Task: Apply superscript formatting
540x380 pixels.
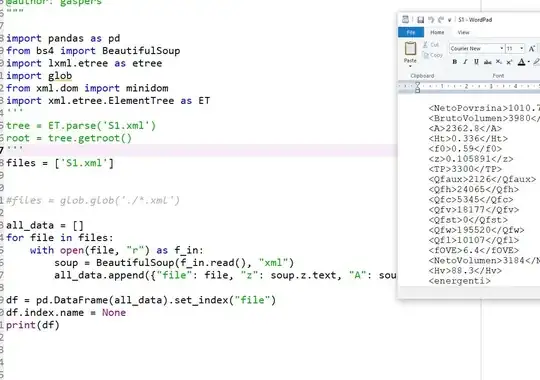Action: click(x=509, y=62)
